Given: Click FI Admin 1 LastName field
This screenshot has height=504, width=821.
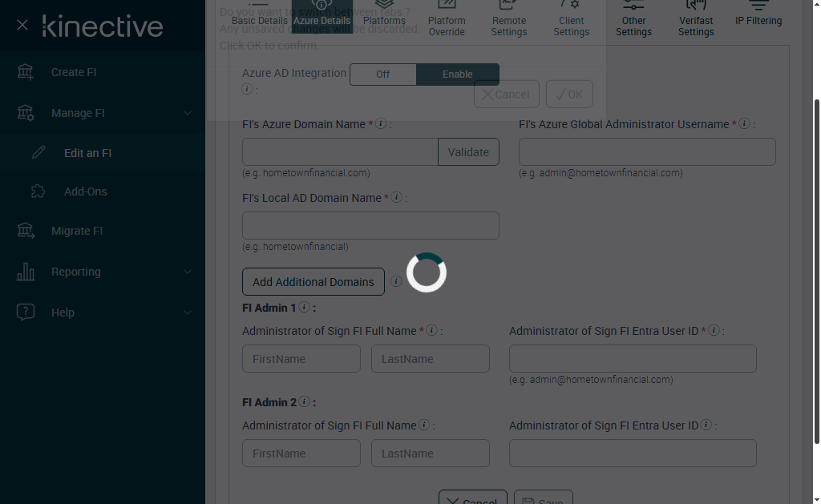Looking at the screenshot, I should (x=431, y=358).
